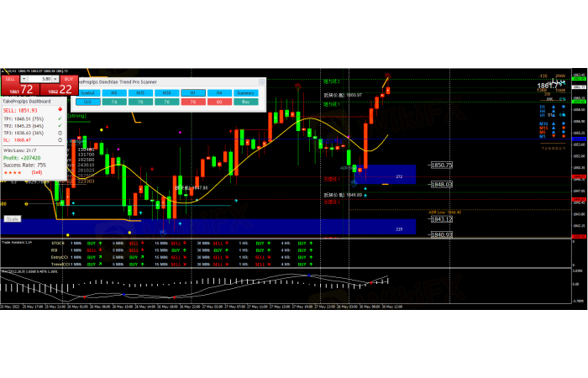Click the TP1 green checkmark icon

[x=60, y=119]
